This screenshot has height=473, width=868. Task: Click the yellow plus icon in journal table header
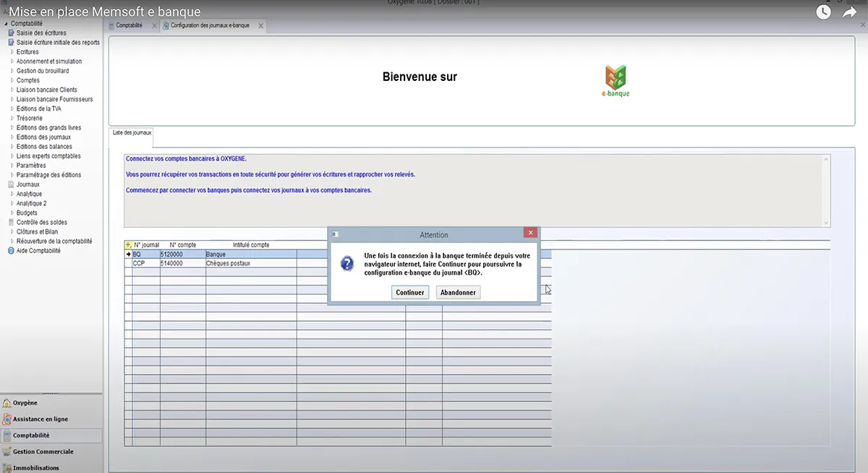click(x=128, y=245)
